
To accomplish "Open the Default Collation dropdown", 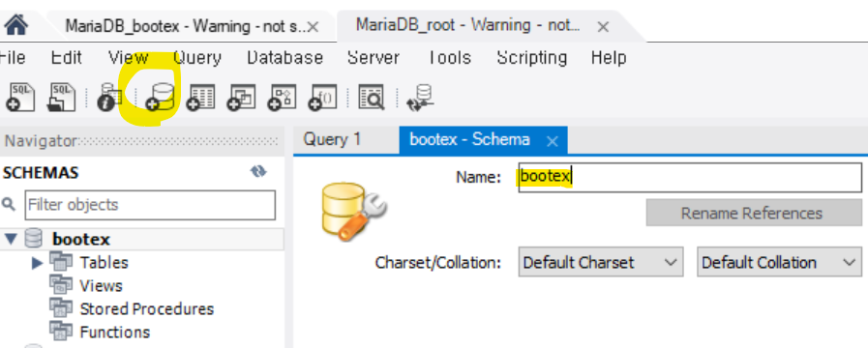I will click(779, 262).
